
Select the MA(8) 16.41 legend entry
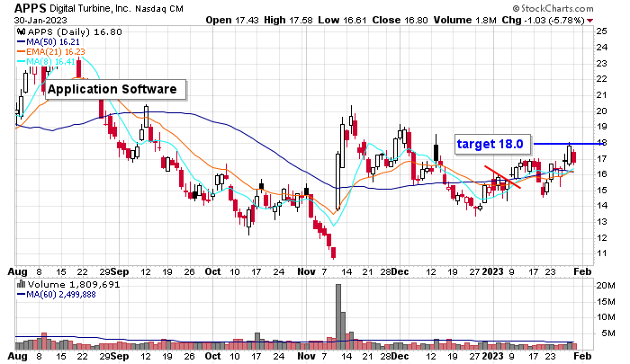click(x=46, y=62)
